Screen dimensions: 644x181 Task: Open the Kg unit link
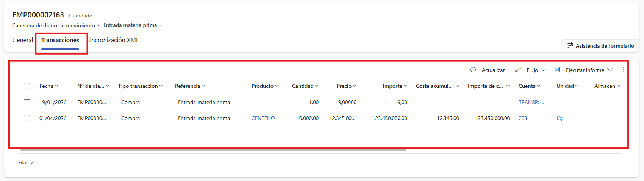pos(560,118)
